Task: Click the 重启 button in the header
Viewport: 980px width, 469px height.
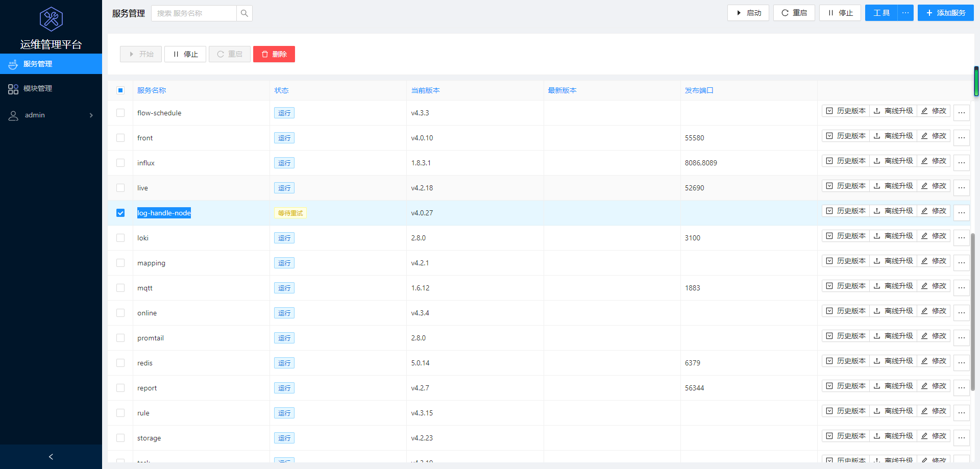Action: click(794, 13)
